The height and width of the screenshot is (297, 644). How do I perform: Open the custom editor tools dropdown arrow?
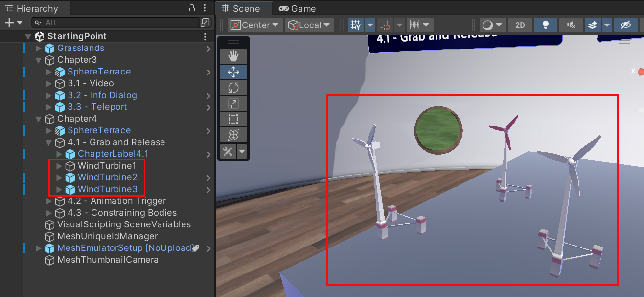point(242,151)
